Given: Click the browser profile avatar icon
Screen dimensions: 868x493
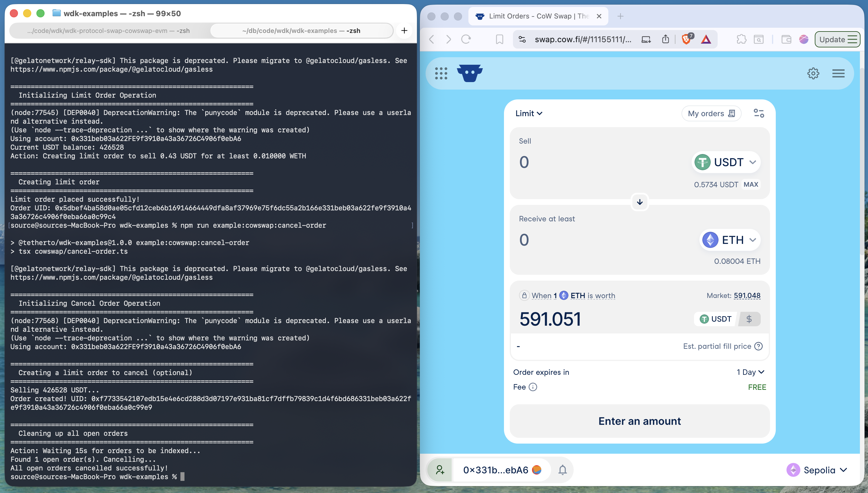Looking at the screenshot, I should click(x=804, y=39).
